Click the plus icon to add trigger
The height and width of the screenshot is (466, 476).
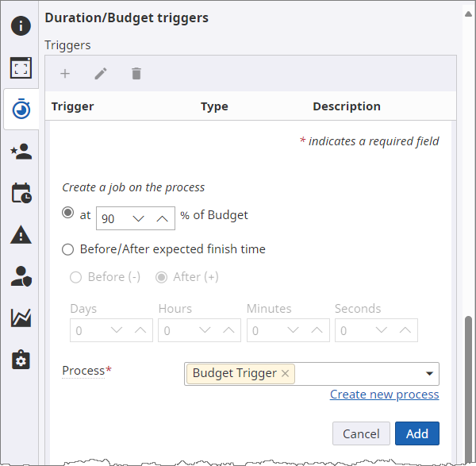click(65, 74)
